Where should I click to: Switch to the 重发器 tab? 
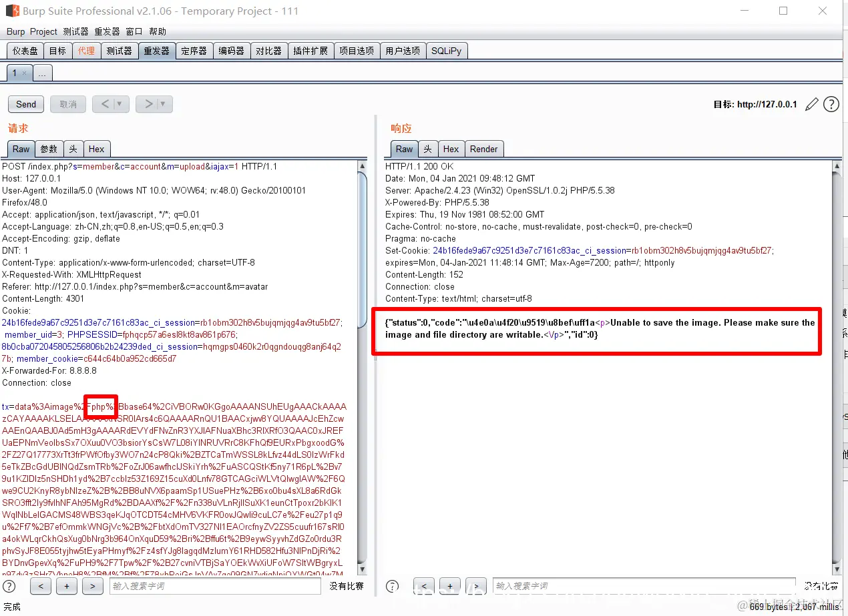[156, 51]
